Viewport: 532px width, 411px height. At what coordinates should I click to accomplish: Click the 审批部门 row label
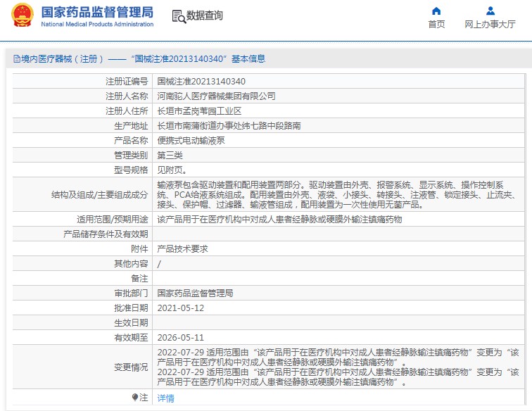[131, 293]
